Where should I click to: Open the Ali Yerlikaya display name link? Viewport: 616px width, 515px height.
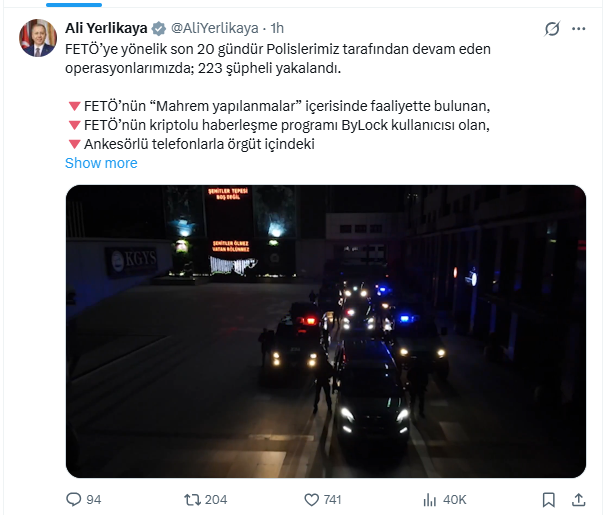[x=106, y=28]
